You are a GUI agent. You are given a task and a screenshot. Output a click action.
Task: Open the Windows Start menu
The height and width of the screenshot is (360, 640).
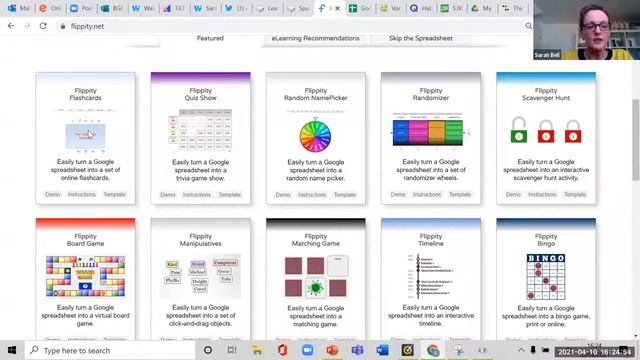tap(12, 350)
